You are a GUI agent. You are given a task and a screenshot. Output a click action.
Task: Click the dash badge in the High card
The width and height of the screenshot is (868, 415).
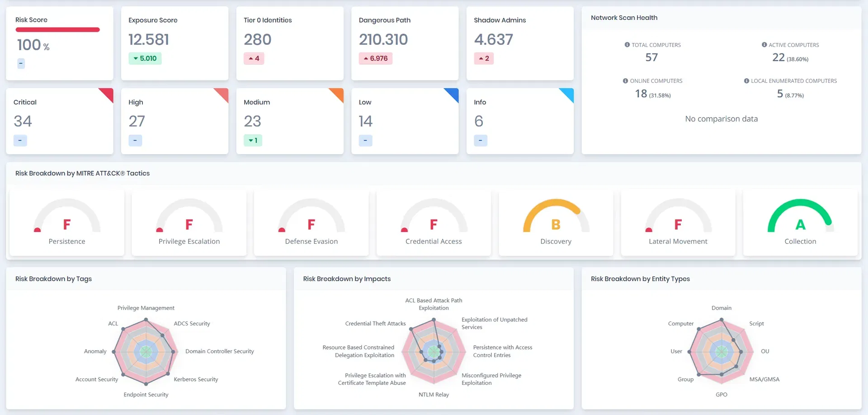click(135, 141)
